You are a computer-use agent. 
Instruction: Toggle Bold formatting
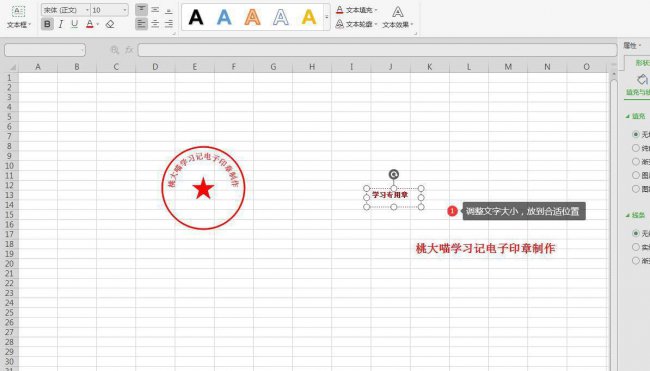[47, 24]
